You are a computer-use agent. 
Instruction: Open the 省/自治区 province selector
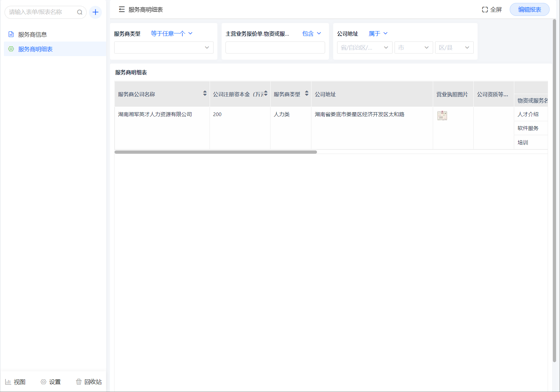click(x=364, y=48)
